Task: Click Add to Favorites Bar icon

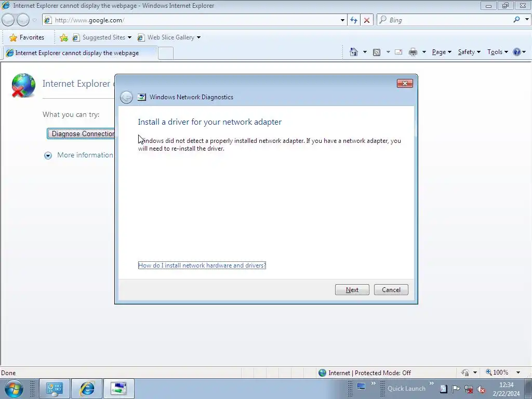Action: point(63,37)
